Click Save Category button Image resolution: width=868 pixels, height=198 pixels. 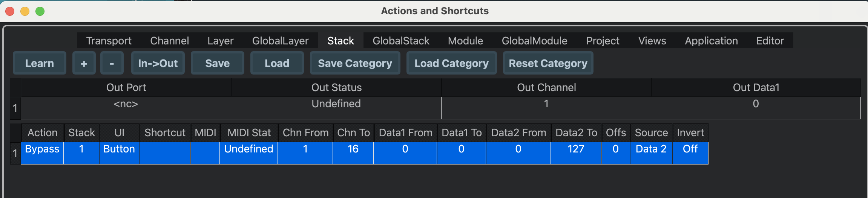pyautogui.click(x=355, y=63)
